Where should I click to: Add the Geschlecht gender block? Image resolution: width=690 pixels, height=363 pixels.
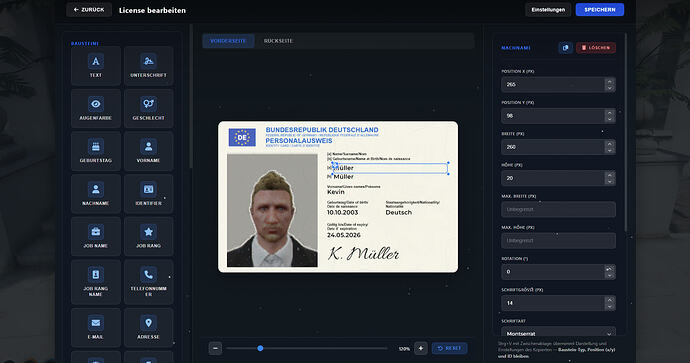(x=148, y=108)
